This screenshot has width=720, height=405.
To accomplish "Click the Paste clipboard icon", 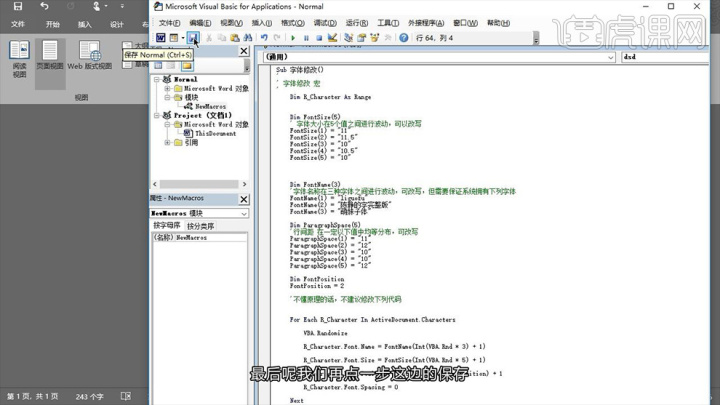I will (235, 38).
